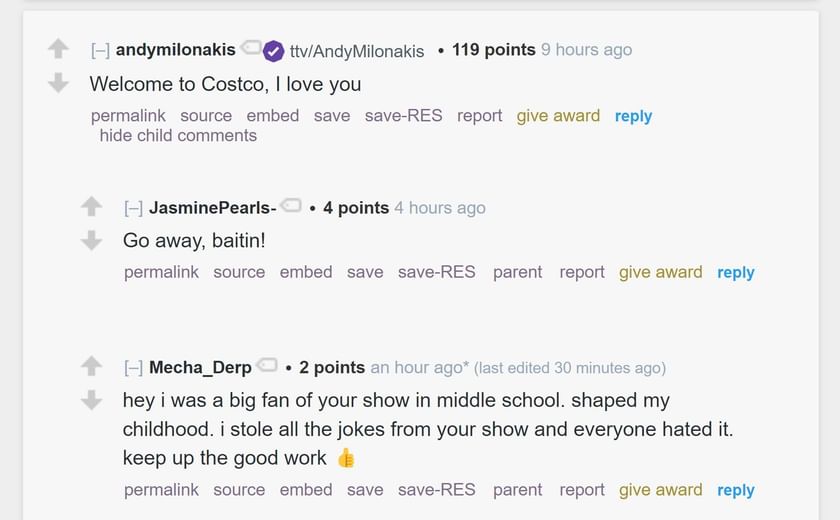Screen dimensions: 840x520
Task: Click tag icon beside JasminePearls- username
Action: tap(291, 206)
